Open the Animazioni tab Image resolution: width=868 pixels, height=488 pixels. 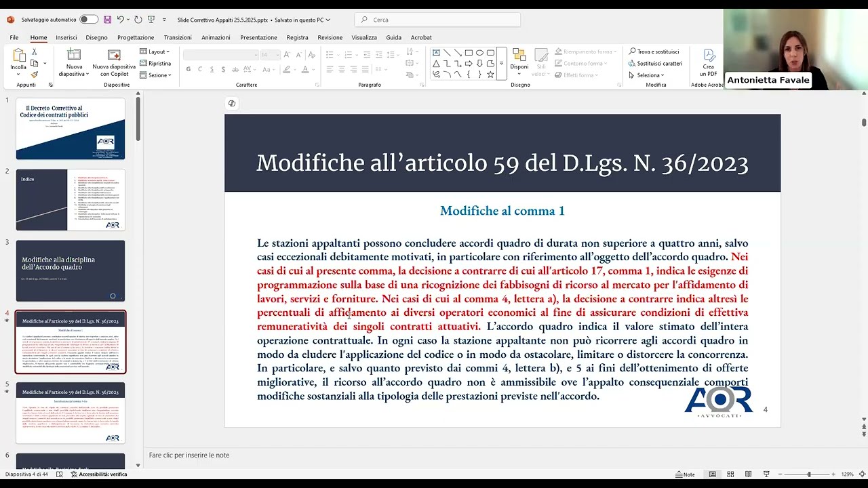tap(216, 37)
